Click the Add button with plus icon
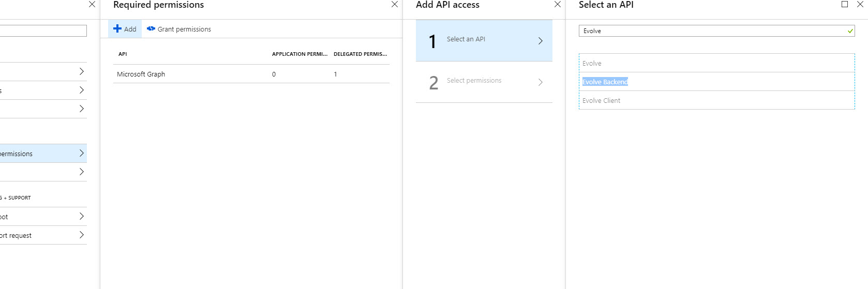The height and width of the screenshot is (289, 868). point(125,29)
